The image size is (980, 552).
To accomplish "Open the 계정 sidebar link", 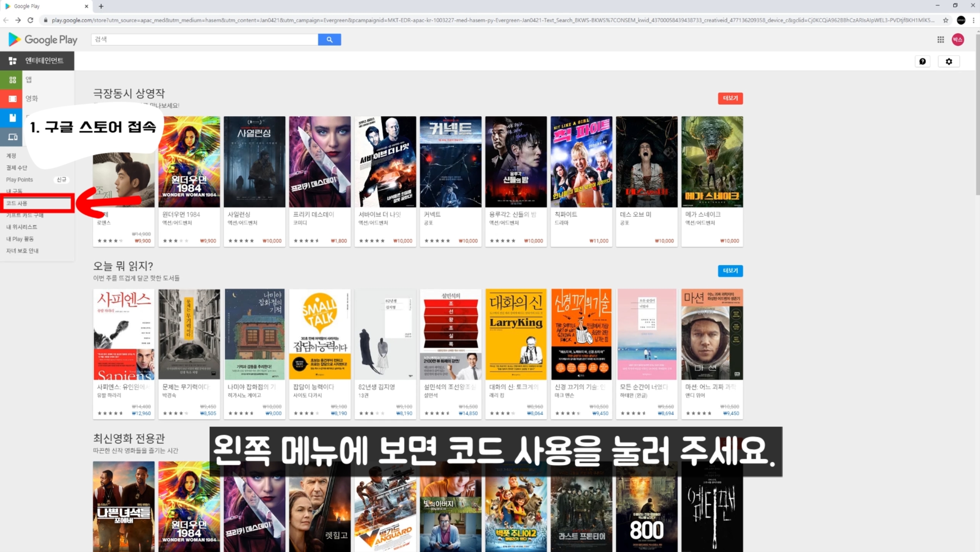I will pos(11,156).
